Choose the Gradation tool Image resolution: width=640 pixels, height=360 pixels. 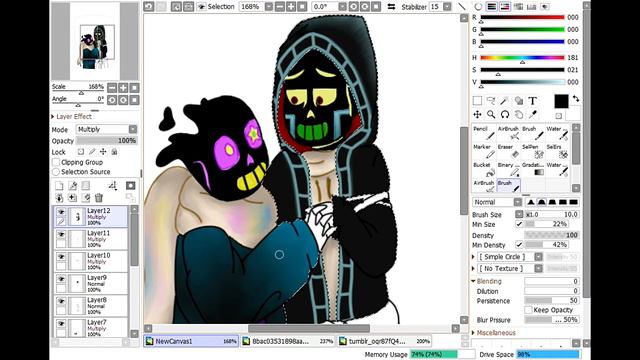point(533,169)
